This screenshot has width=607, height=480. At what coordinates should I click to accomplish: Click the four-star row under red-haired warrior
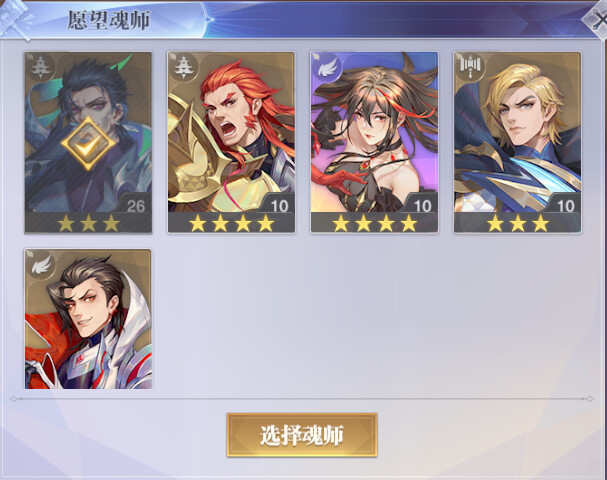231,223
